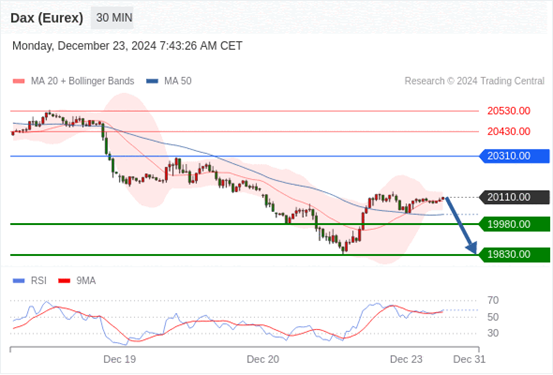Click the date Monday, December 23, 2024 timestamp

pyautogui.click(x=127, y=46)
